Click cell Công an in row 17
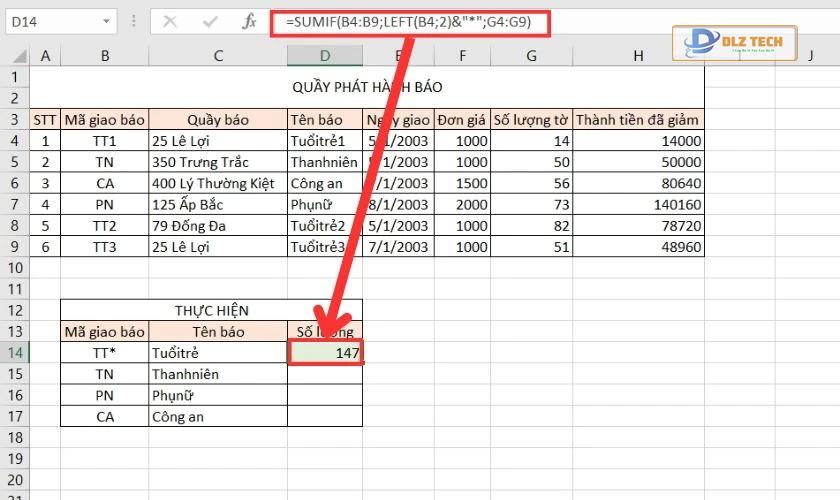 pos(218,416)
